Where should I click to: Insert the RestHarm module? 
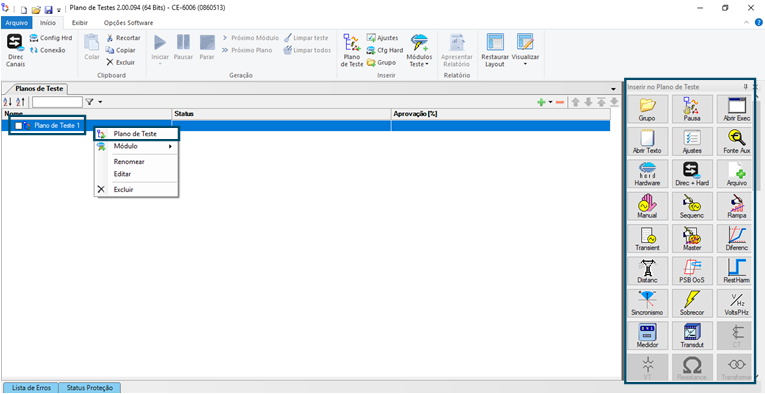tap(736, 271)
